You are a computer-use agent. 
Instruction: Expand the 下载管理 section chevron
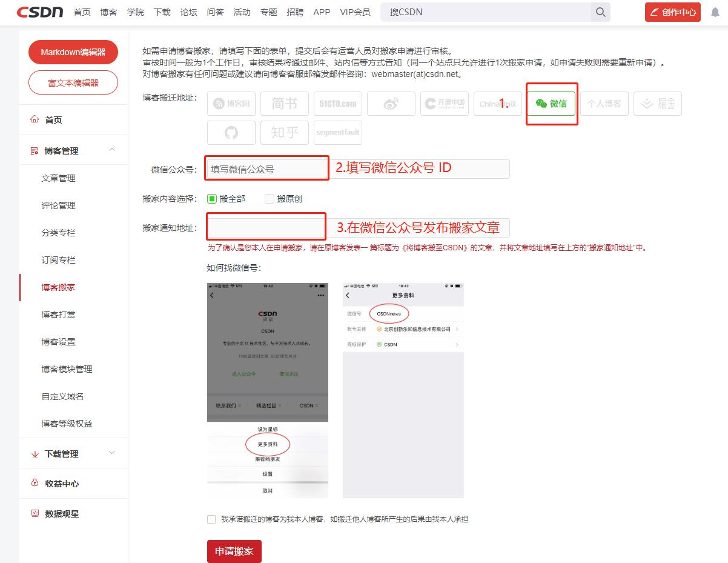click(112, 453)
